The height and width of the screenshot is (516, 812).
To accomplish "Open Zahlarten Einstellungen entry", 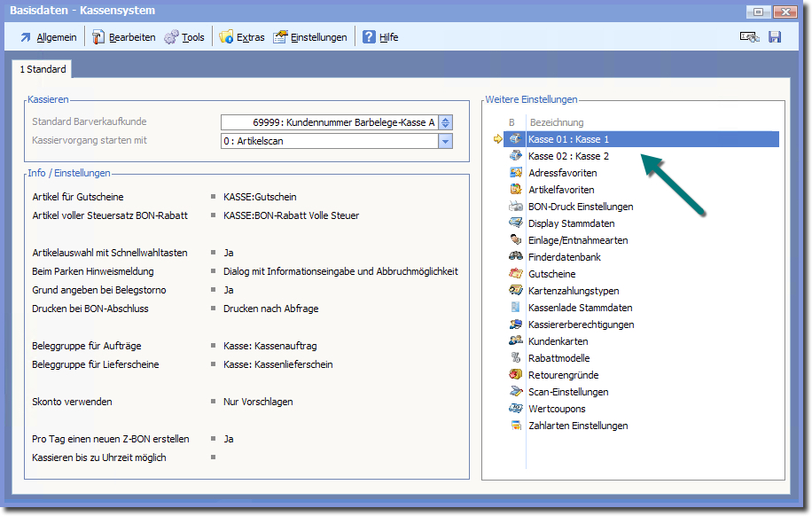I will pos(578,426).
